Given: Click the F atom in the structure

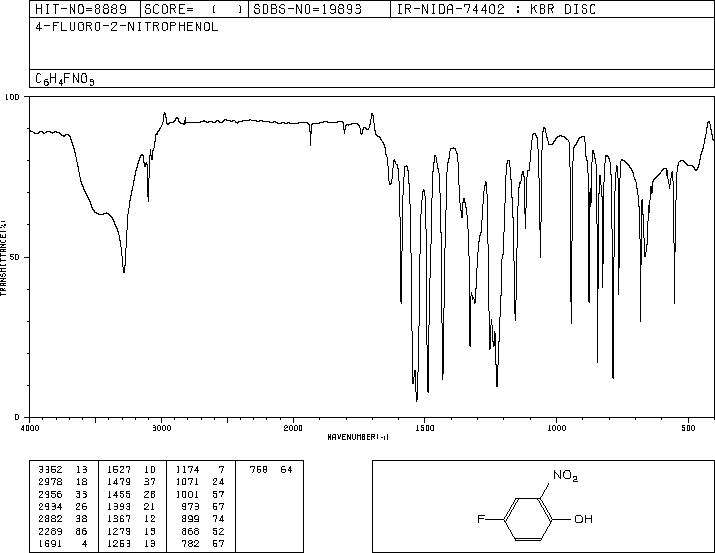Looking at the screenshot, I should tap(481, 519).
